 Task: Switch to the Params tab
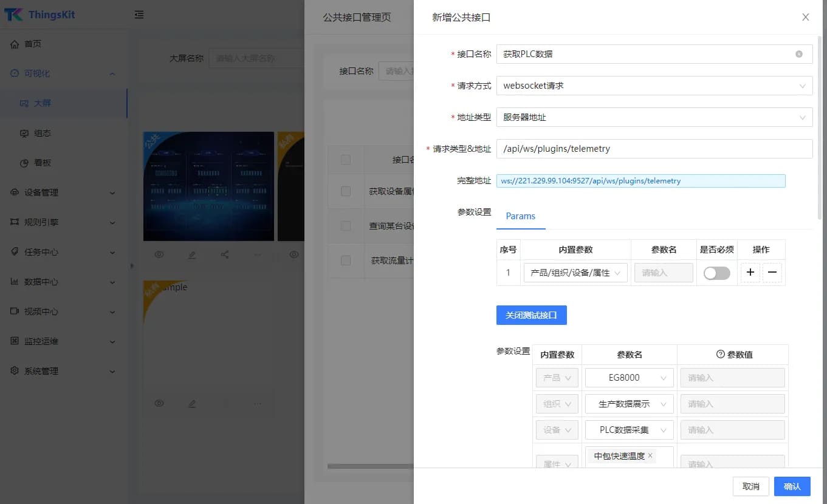tap(520, 216)
